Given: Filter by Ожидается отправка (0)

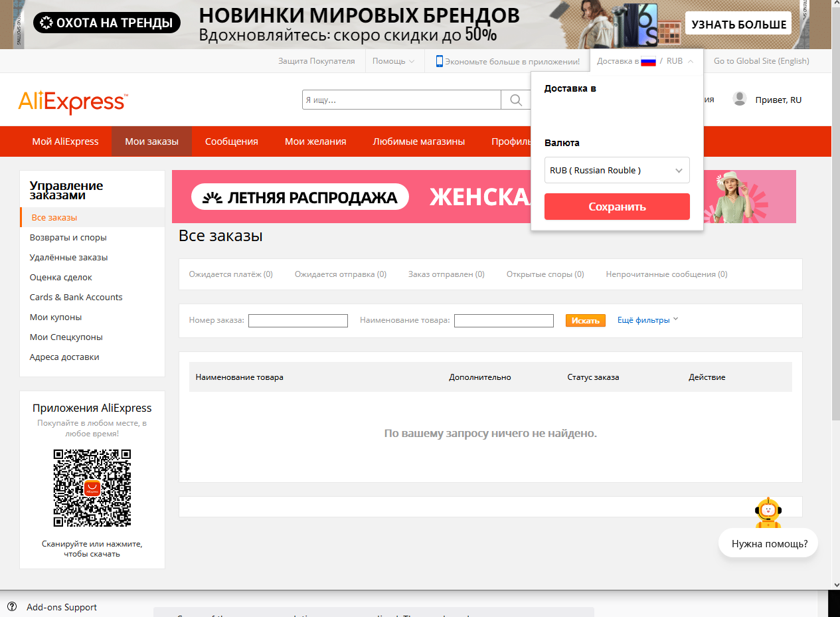Looking at the screenshot, I should [341, 274].
